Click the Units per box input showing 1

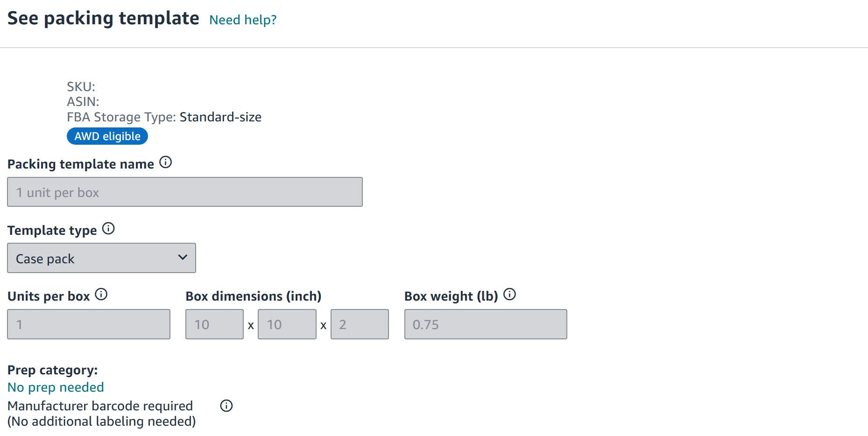coord(88,324)
